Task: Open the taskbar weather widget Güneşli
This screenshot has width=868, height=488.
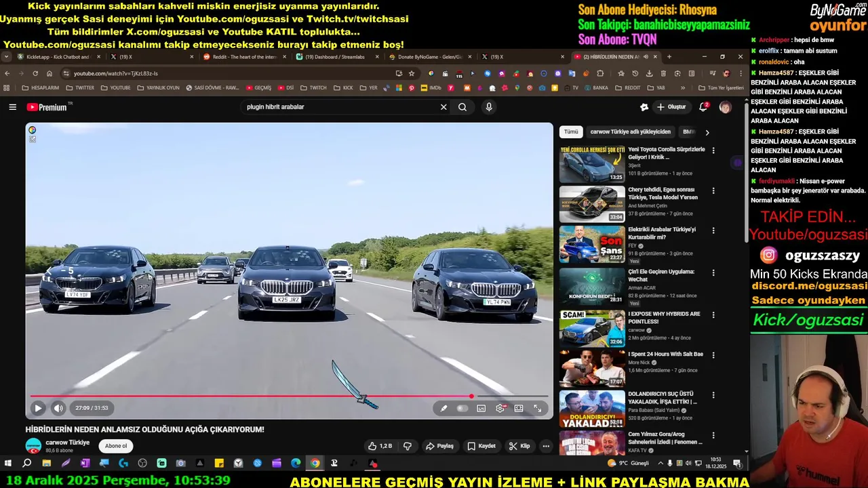Action: (x=629, y=464)
